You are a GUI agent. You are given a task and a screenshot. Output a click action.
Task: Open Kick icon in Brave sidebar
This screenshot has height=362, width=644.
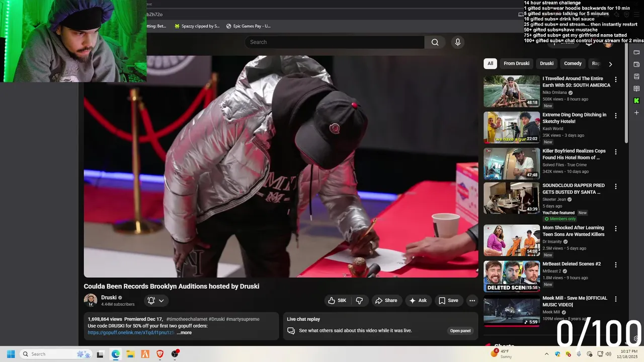(x=636, y=101)
